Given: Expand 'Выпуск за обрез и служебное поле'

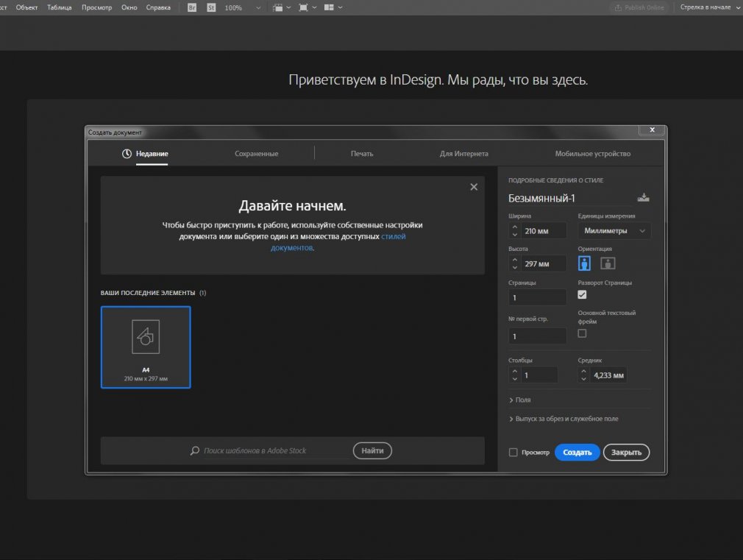Looking at the screenshot, I should coord(564,419).
